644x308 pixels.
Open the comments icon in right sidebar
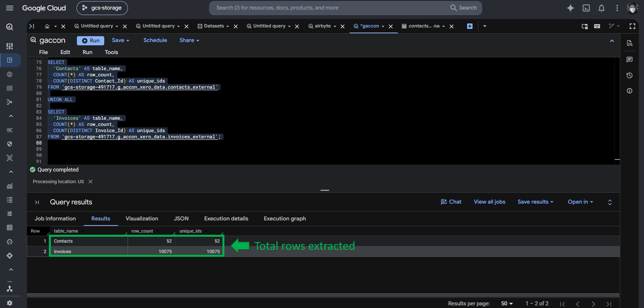point(629,59)
